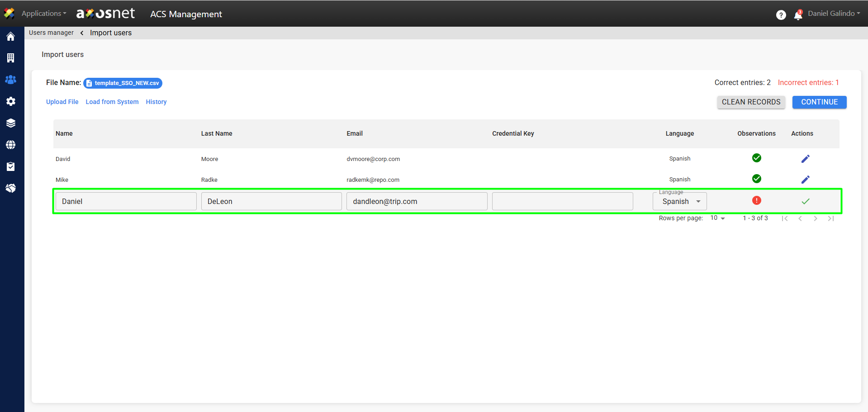Click pencil icon for Mike Radke
Screen dimensions: 868x412
pyautogui.click(x=805, y=180)
